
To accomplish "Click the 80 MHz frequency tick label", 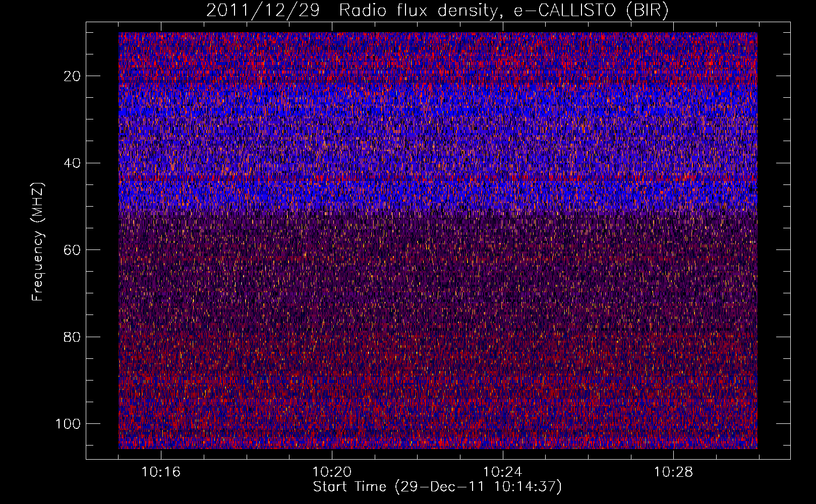I will pyautogui.click(x=73, y=337).
